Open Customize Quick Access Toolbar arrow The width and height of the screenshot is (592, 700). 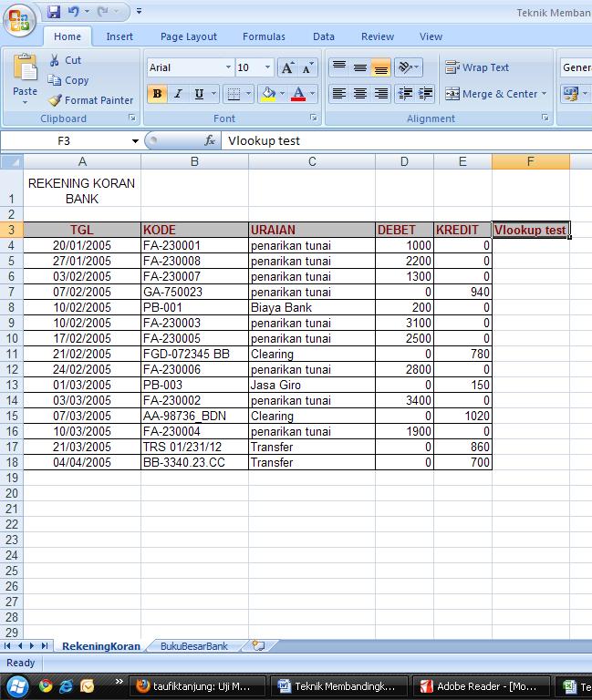click(x=139, y=11)
